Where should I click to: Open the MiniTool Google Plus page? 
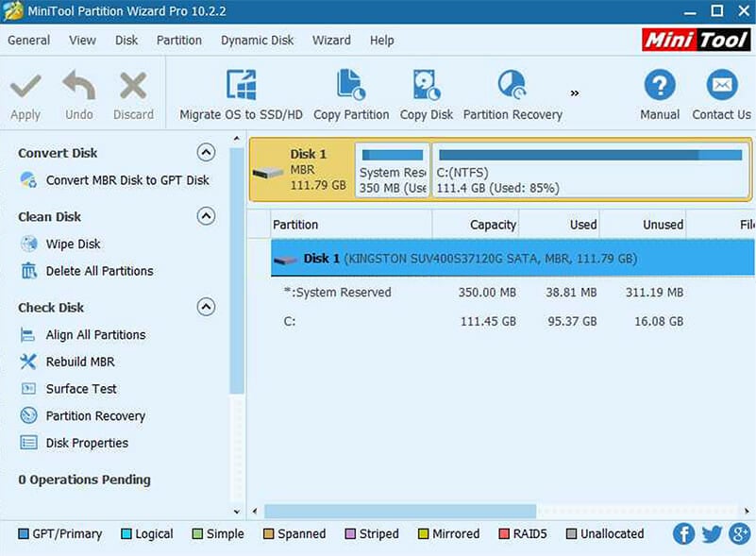click(740, 534)
